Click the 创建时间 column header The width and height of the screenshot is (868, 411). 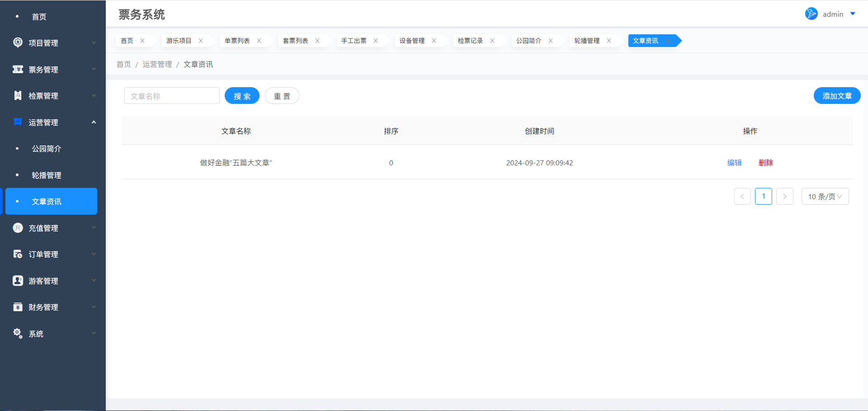[539, 131]
